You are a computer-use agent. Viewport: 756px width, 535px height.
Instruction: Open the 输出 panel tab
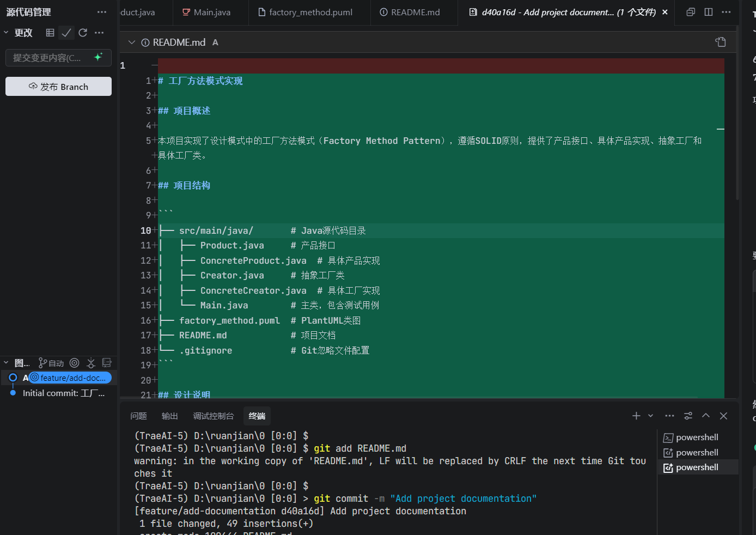tap(169, 416)
